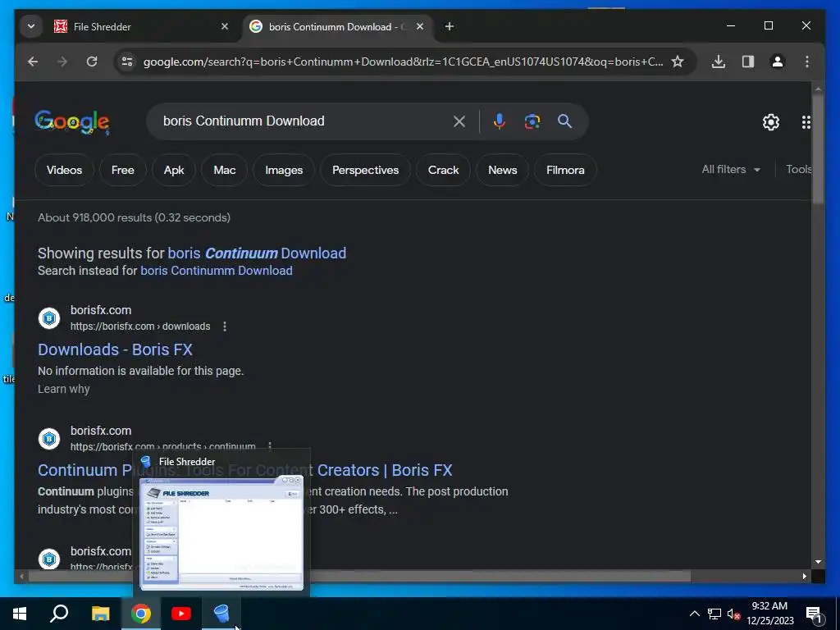Image resolution: width=840 pixels, height=630 pixels.
Task: Search instead for boris Continumm Download
Action: pyautogui.click(x=217, y=271)
